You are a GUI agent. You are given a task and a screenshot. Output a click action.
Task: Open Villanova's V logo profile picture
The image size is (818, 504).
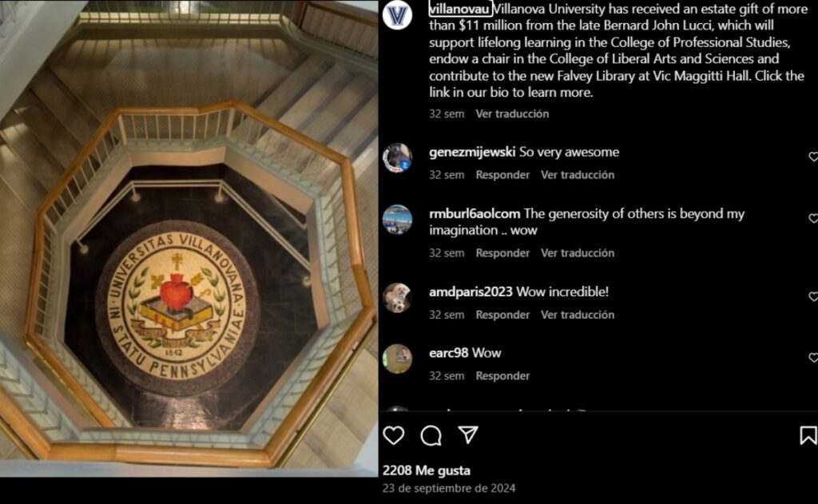(x=397, y=14)
